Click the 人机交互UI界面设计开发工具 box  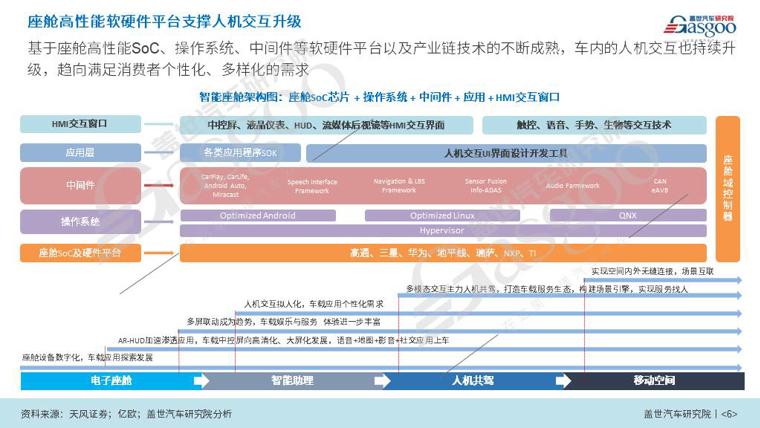(506, 153)
